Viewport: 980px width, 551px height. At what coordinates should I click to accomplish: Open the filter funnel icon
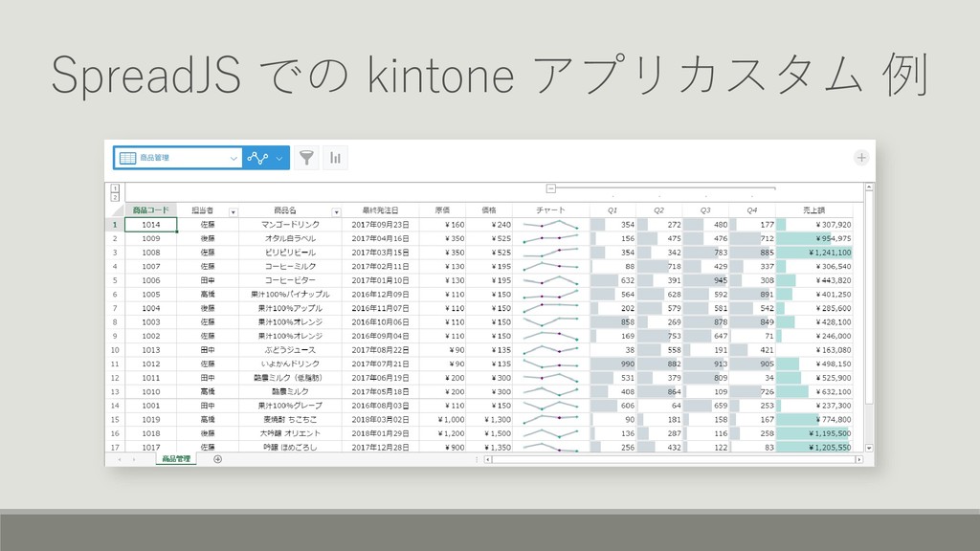tap(306, 158)
